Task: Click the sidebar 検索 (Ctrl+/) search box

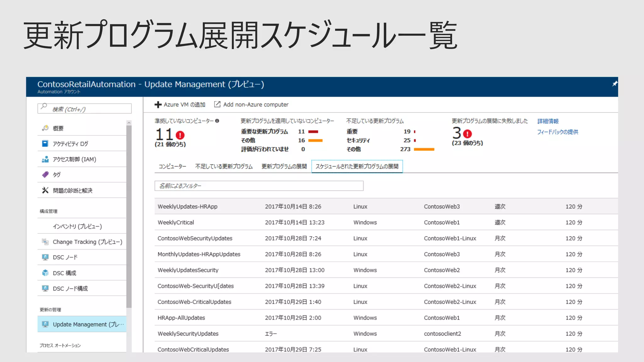Action: coord(84,109)
